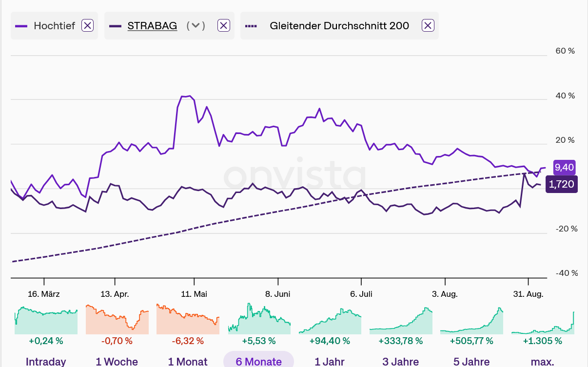Click the 1 Woche sparkline thumbnail
This screenshot has width=588, height=367.
click(x=117, y=319)
